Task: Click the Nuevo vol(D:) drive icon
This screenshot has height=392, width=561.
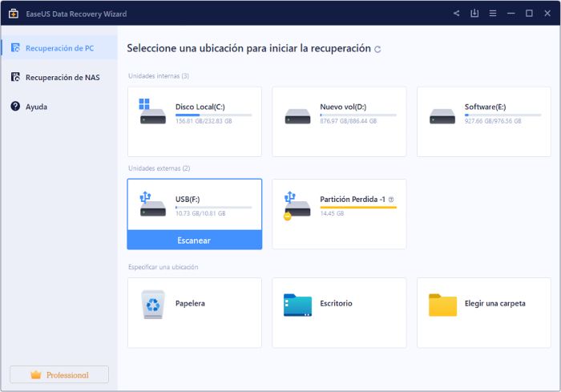Action: tap(297, 116)
